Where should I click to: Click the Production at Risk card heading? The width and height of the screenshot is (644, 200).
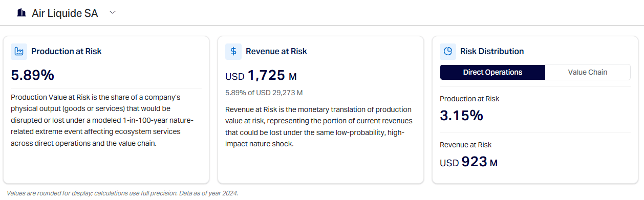pos(67,51)
